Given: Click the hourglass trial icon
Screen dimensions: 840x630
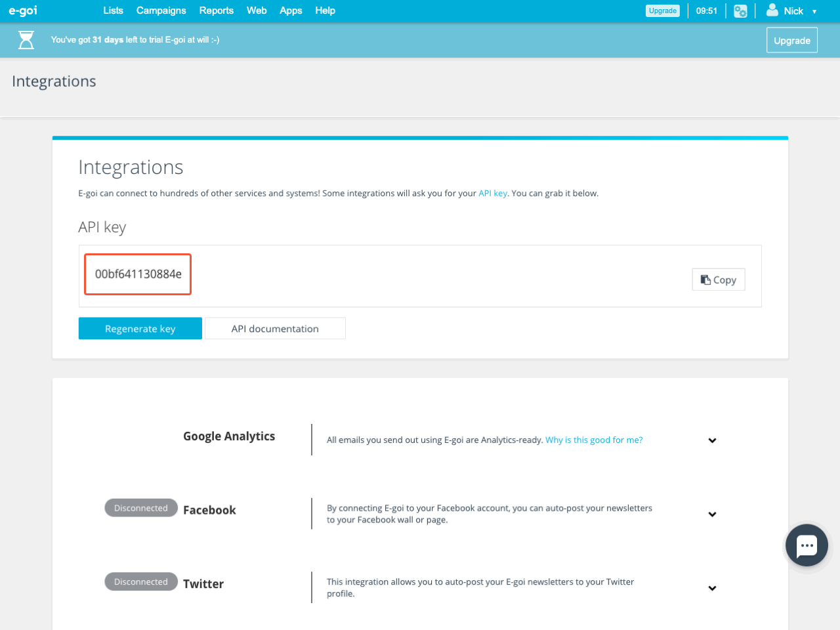Looking at the screenshot, I should point(26,40).
